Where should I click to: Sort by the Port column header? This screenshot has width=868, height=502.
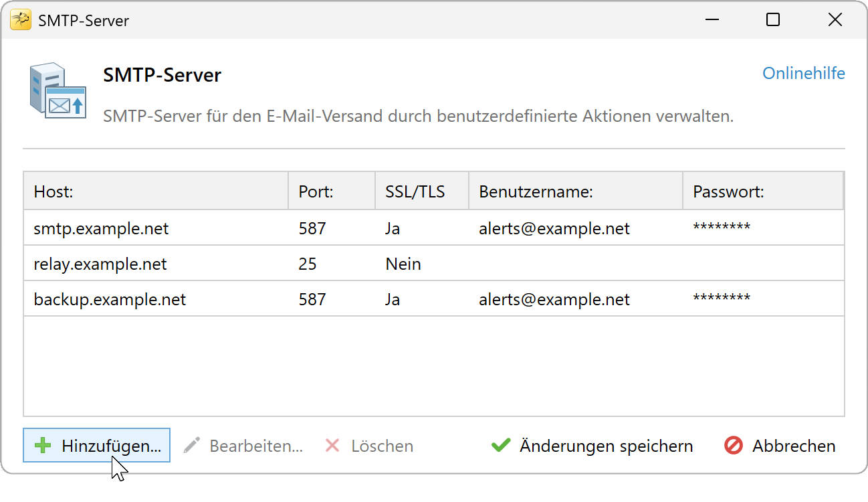(332, 192)
